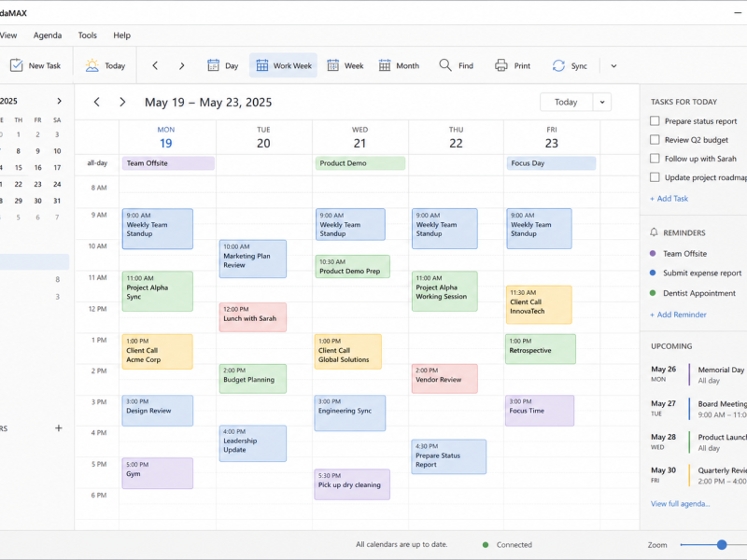
Task: Select day 29 in the mini calendar
Action: click(x=18, y=201)
